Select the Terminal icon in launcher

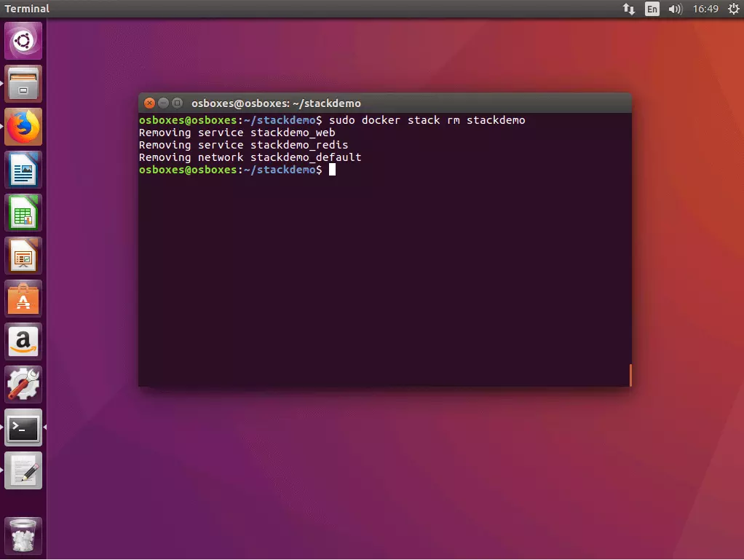[x=23, y=427]
